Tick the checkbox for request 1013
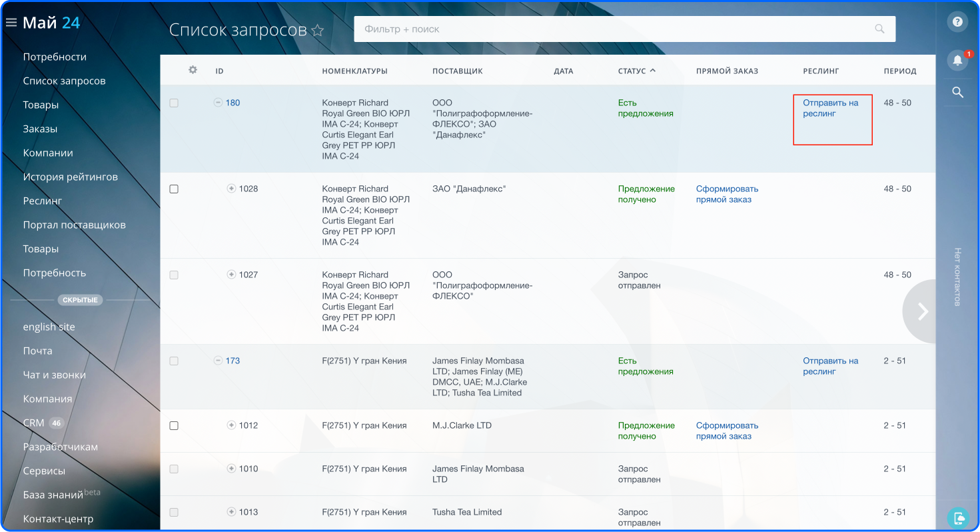The width and height of the screenshot is (980, 532). click(x=174, y=513)
